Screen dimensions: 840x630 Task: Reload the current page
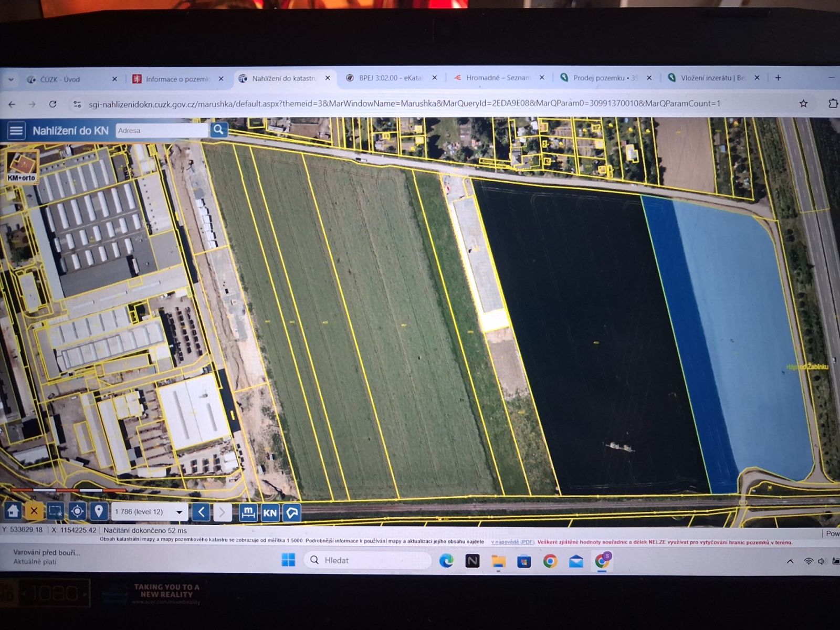pos(52,104)
